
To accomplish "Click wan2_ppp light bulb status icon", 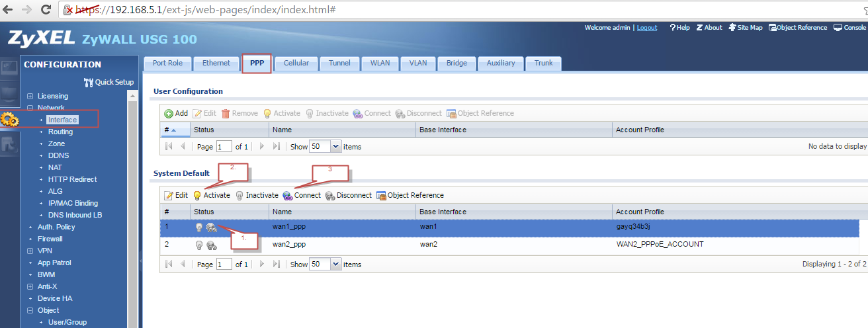I will pos(198,245).
